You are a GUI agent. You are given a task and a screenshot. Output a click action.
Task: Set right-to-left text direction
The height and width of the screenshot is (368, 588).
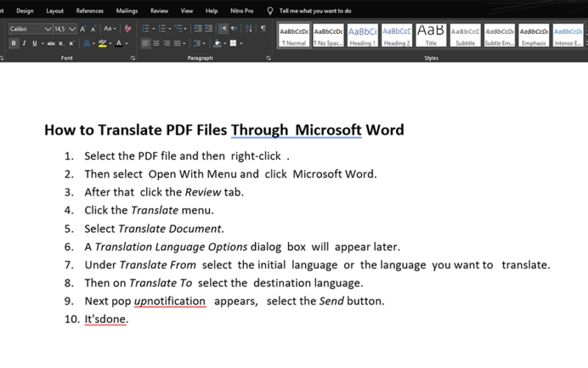point(234,29)
